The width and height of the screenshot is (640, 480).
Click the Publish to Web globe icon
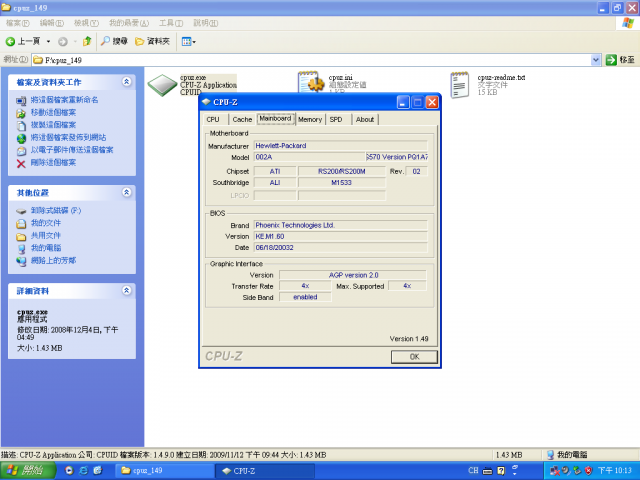pyautogui.click(x=21, y=138)
